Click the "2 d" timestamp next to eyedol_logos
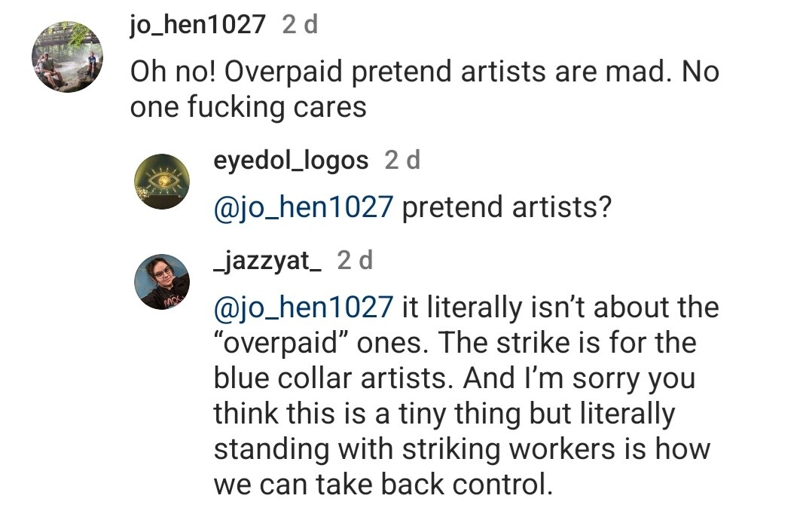 (x=402, y=160)
